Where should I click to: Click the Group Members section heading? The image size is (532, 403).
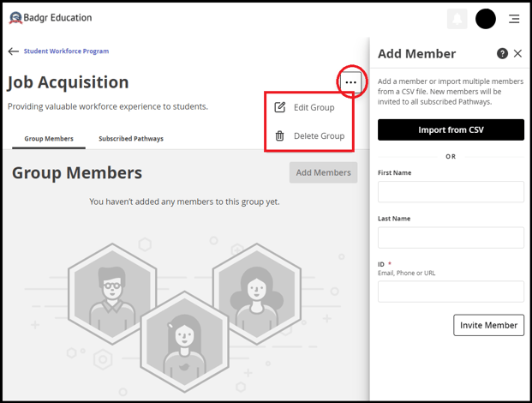[x=77, y=173]
